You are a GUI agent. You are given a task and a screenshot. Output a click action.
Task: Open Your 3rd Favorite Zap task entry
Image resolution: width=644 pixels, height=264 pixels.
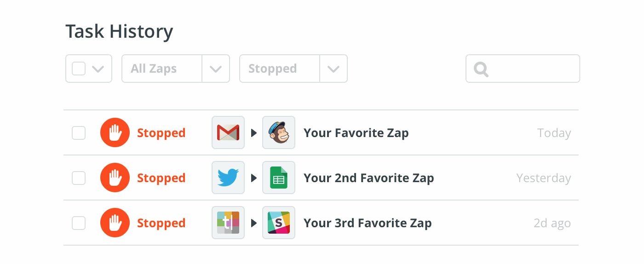point(368,223)
